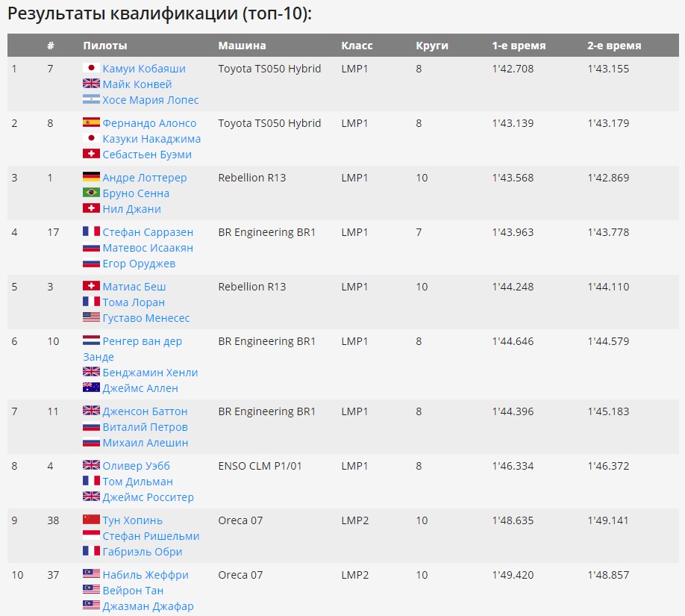Viewport: 685px width, 616px height.
Task: Click the French flag beside Стефан Сарразен
Action: click(91, 231)
